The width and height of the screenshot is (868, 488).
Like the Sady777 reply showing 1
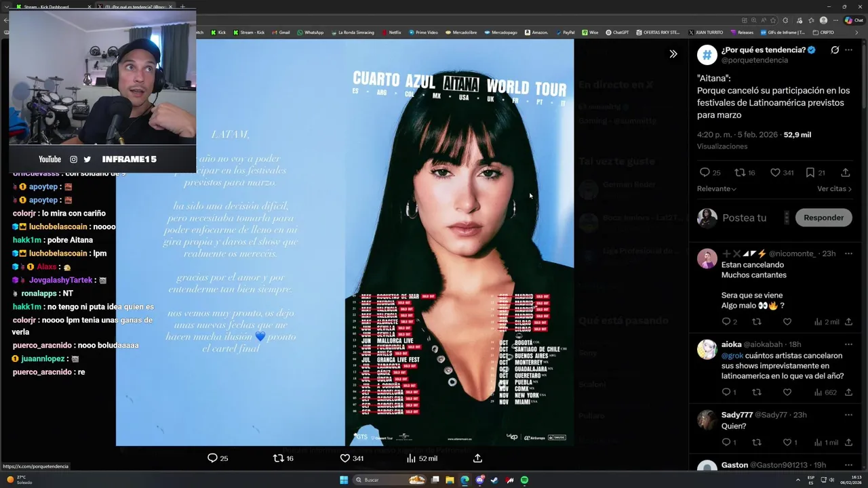tap(787, 443)
